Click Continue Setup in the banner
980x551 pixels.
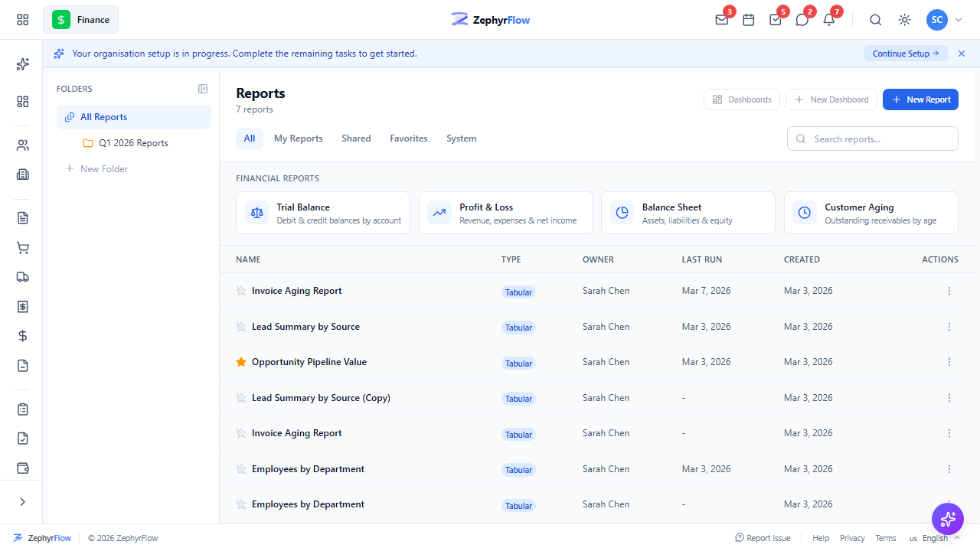906,54
